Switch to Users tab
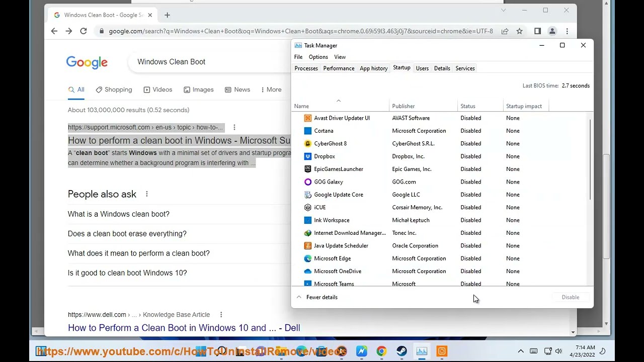Screen dimensions: 644x362 point(422,68)
